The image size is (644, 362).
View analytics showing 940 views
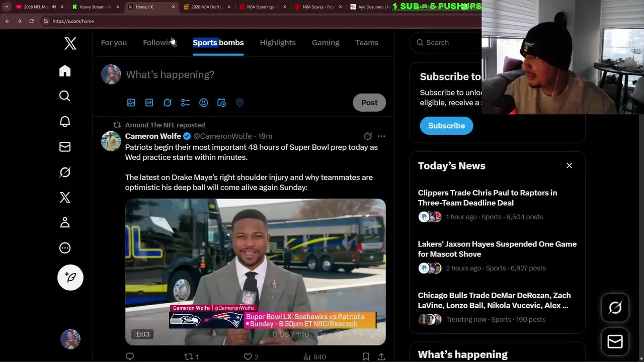tap(314, 356)
